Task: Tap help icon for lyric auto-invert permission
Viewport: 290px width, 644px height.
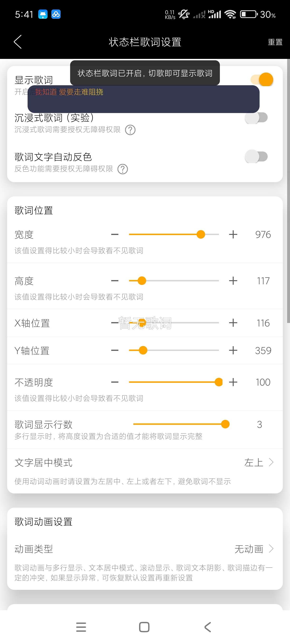Action: [x=123, y=169]
